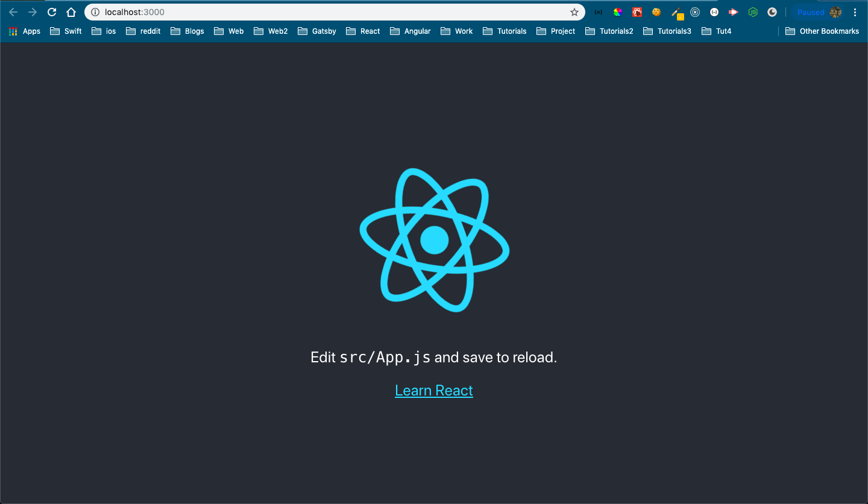Open the pink video recorder extension
868x504 pixels.
734,12
